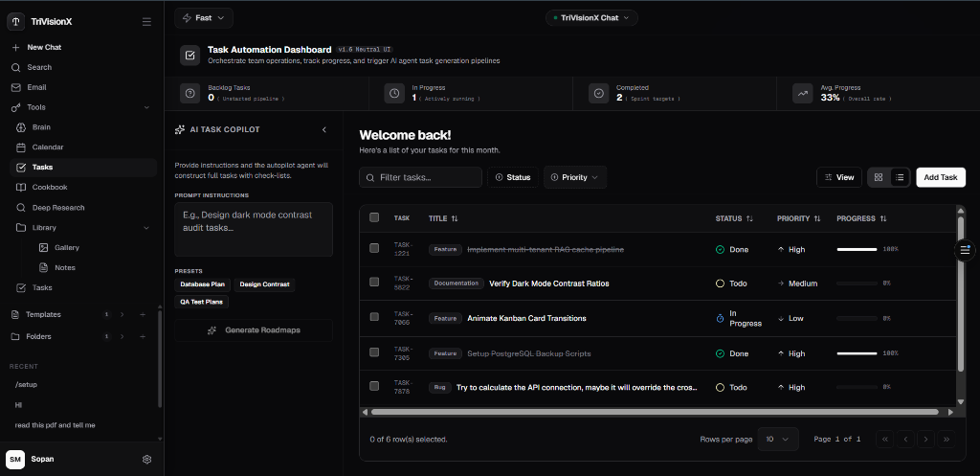Check the TASK-7305 row checkbox

click(374, 352)
